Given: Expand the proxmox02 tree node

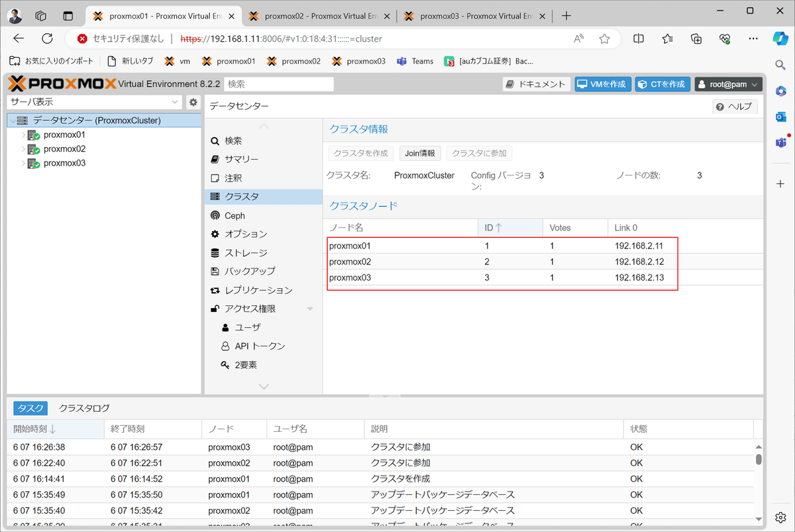Looking at the screenshot, I should point(23,149).
